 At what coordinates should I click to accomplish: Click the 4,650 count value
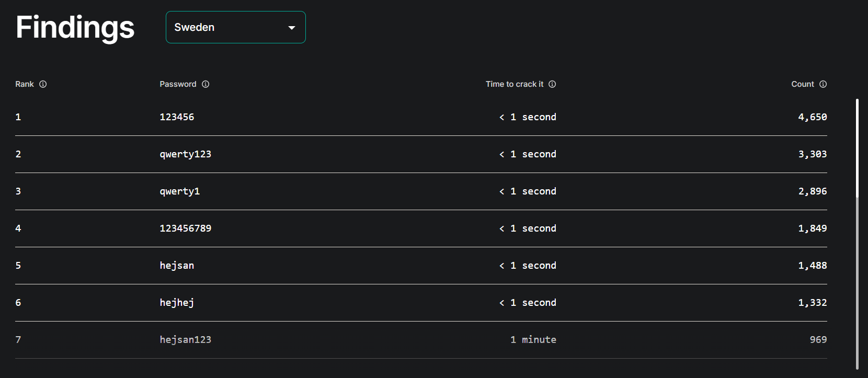813,117
